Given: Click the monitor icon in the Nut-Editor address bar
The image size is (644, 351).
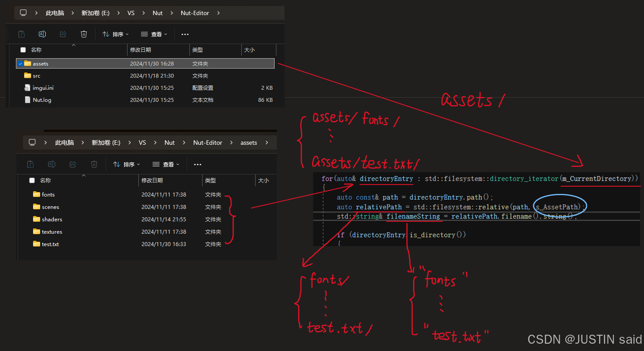Looking at the screenshot, I should coord(23,13).
